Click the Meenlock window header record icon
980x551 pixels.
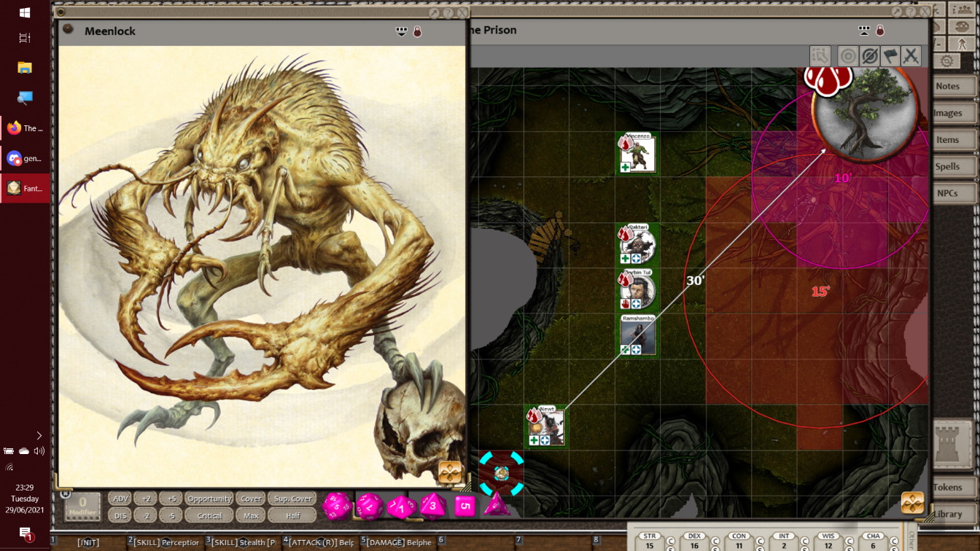point(68,30)
